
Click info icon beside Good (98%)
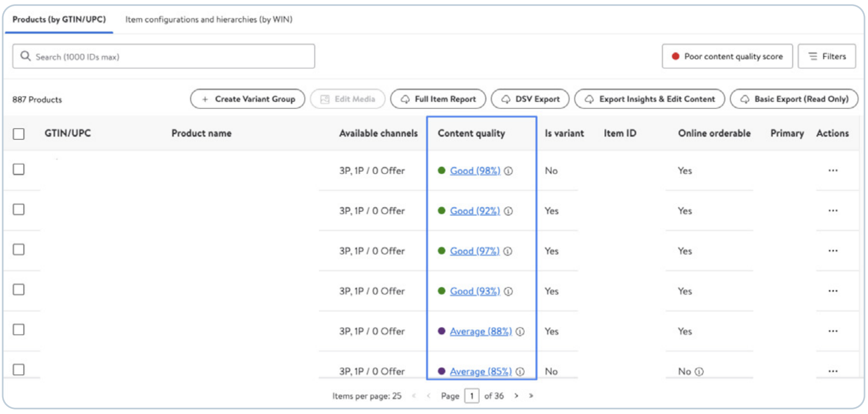508,171
